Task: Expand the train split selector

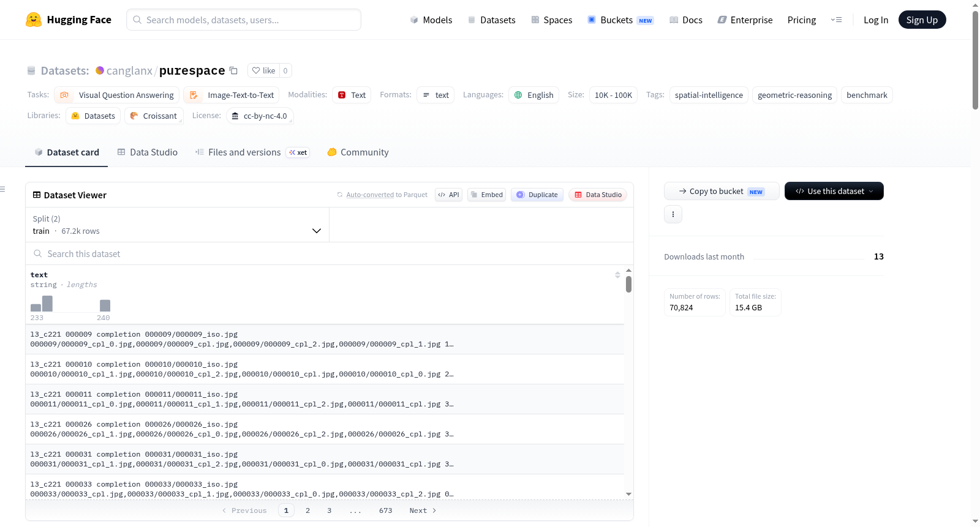Action: point(177,225)
